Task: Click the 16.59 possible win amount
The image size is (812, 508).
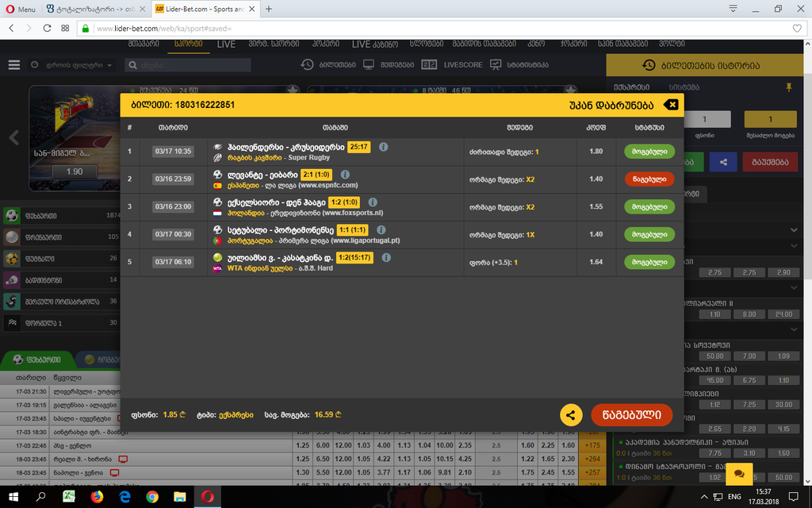Action: click(328, 414)
